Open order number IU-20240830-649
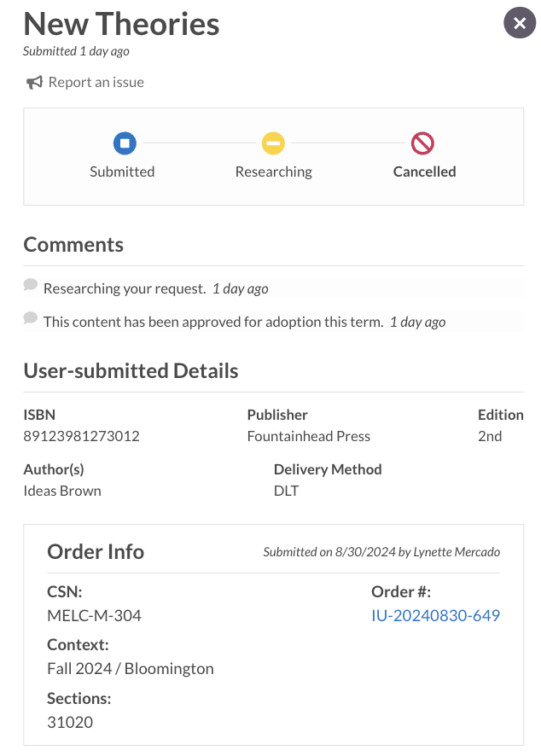 435,615
